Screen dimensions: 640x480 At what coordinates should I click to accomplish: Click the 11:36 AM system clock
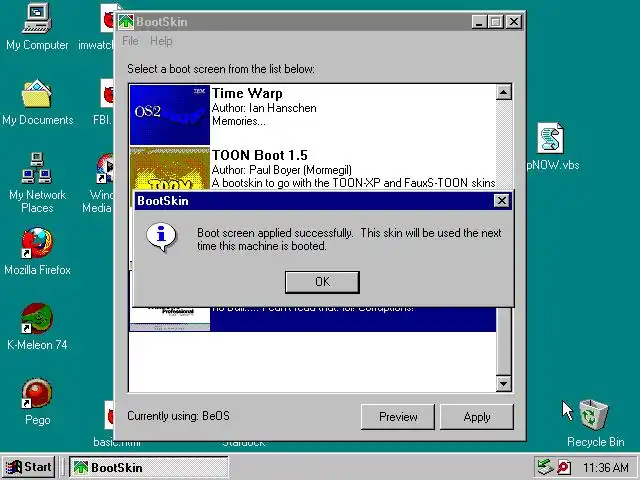[x=606, y=467]
